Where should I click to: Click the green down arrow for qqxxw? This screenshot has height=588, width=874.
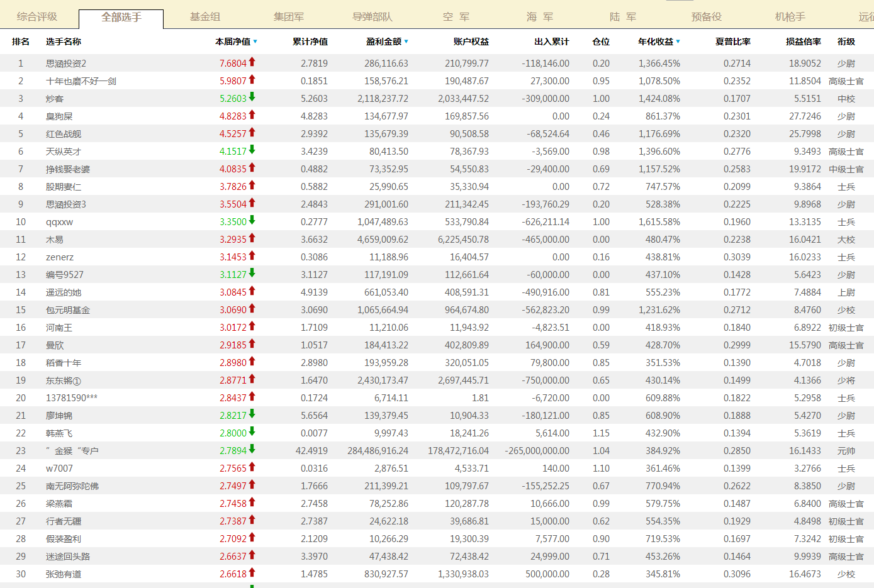(252, 220)
